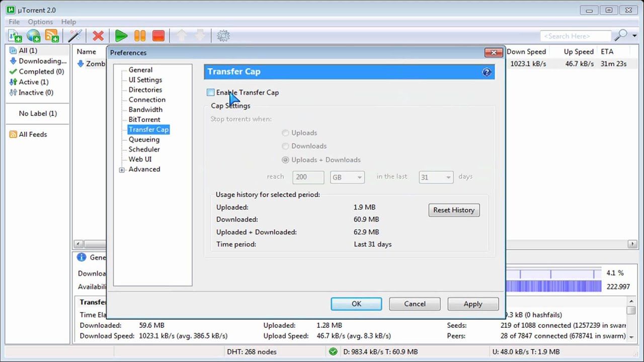This screenshot has height=362, width=644.
Task: Click the availability bar in details pane
Action: [x=553, y=287]
